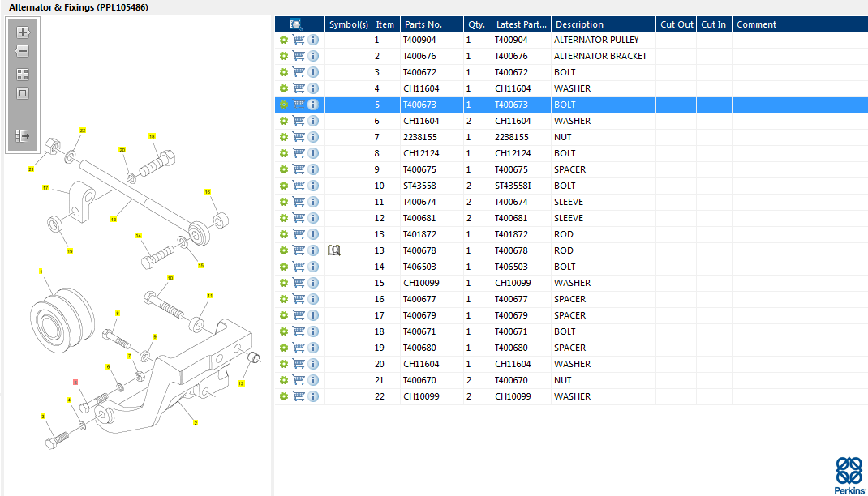Click the list export arrow icon
The height and width of the screenshot is (496, 868).
tap(23, 136)
